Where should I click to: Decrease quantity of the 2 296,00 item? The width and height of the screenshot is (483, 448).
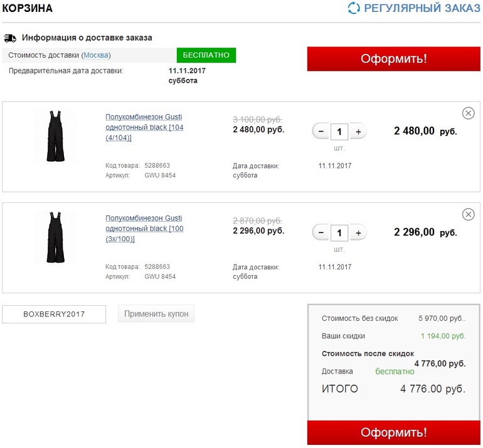(x=321, y=233)
